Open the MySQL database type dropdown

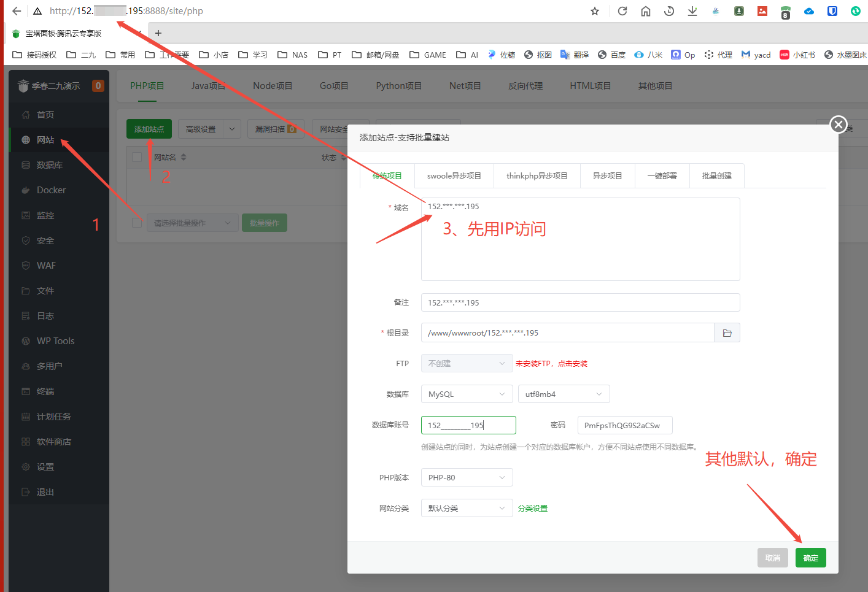(467, 394)
